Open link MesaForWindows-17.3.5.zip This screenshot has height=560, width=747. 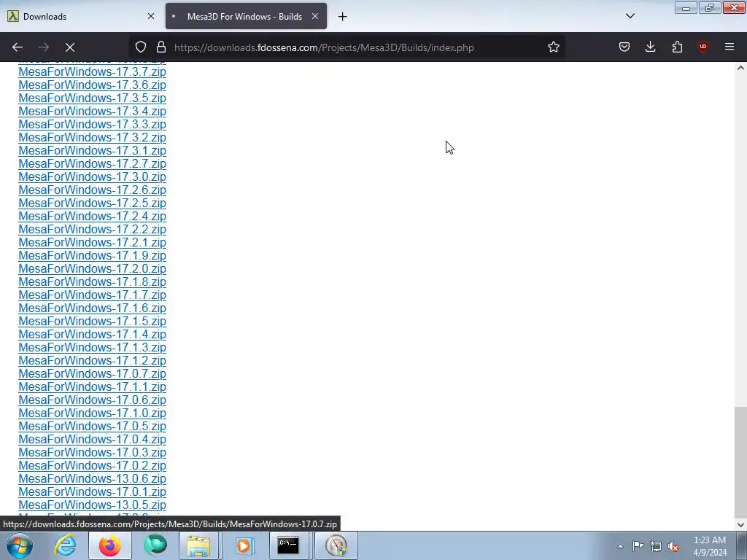[x=93, y=98]
